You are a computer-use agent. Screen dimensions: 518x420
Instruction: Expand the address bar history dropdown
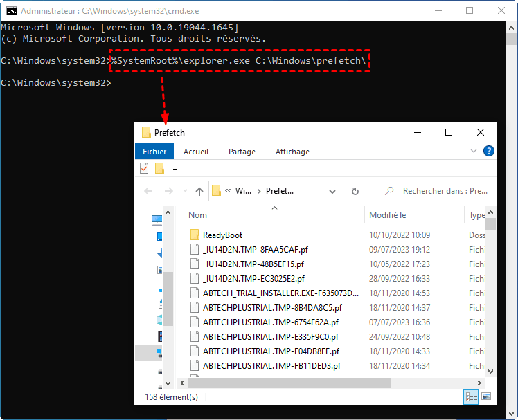[x=332, y=191]
